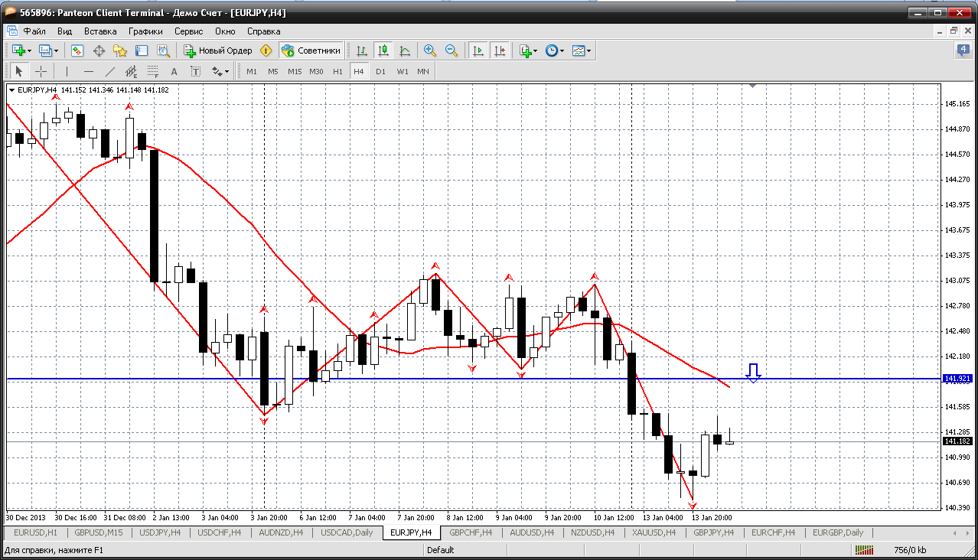Open the Окно menu
The image size is (978, 560).
[225, 31]
